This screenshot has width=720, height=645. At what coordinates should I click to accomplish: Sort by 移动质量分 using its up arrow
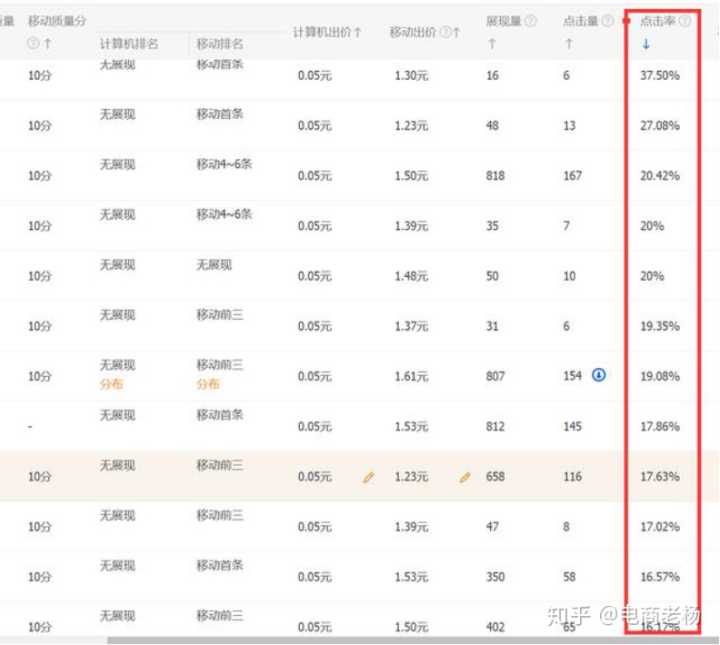[47, 44]
